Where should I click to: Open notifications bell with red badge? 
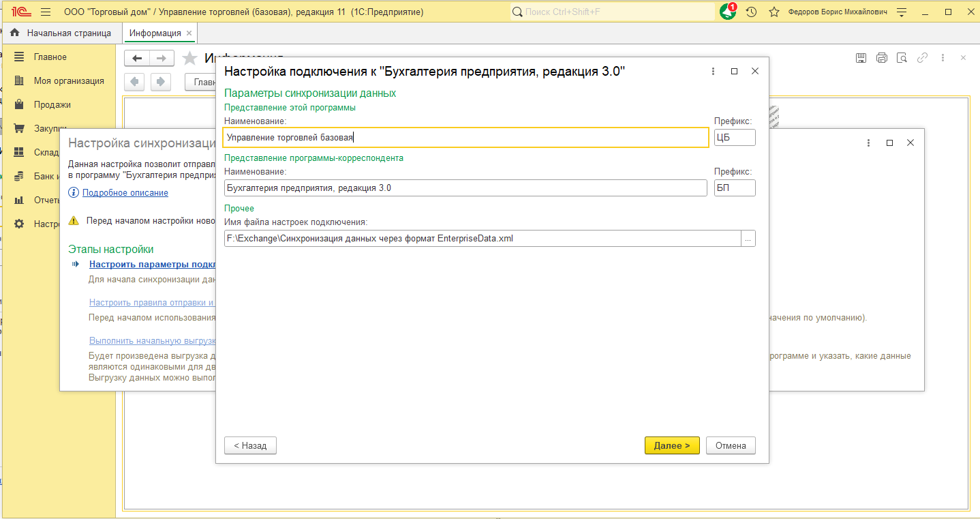coord(727,12)
